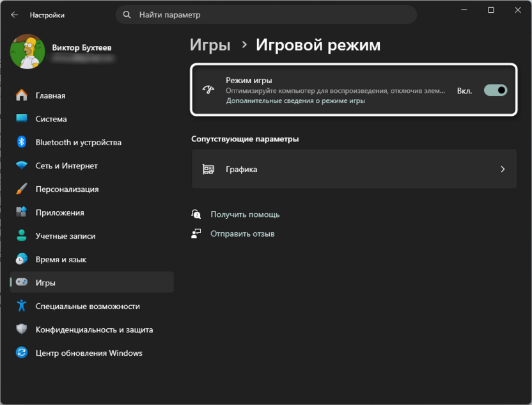Toggle the Режим игры switch off
The image size is (532, 405).
click(x=496, y=90)
